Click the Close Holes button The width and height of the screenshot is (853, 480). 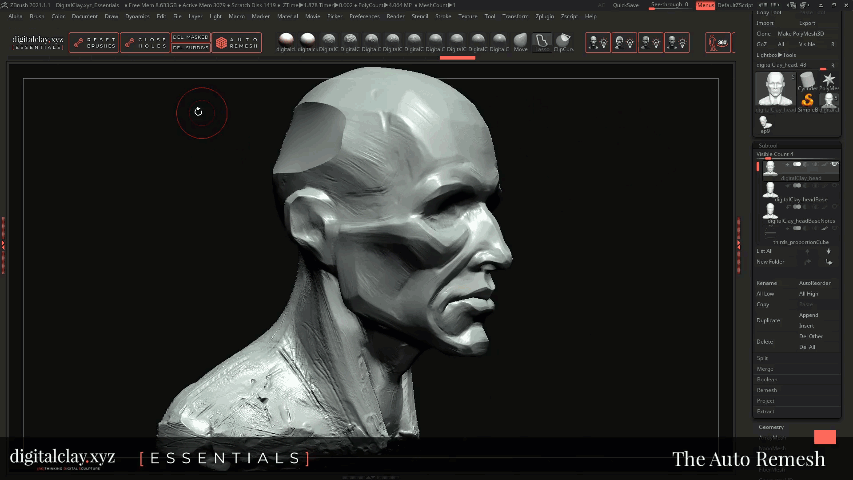(x=145, y=42)
